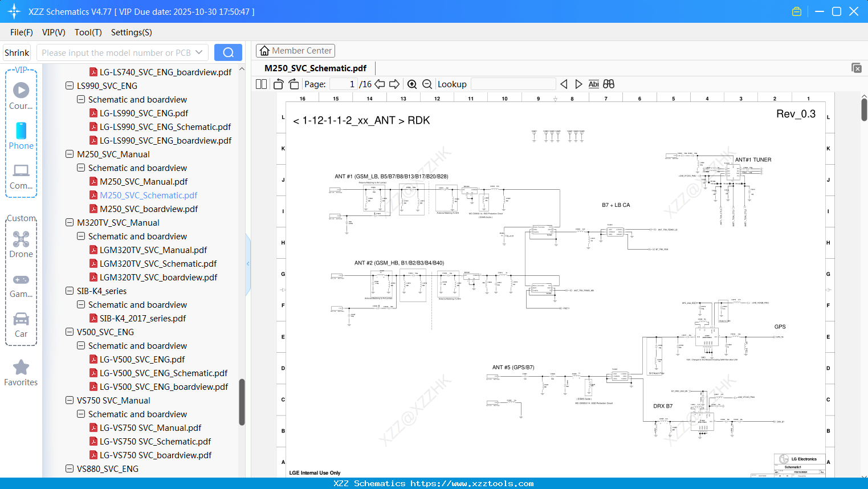Open LG-V500_SVC_ENG_boardview.pdf from the tree
The width and height of the screenshot is (868, 489).
pos(164,386)
